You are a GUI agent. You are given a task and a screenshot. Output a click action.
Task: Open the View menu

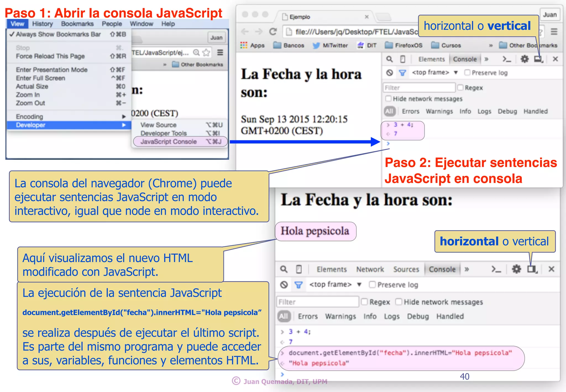(x=17, y=24)
